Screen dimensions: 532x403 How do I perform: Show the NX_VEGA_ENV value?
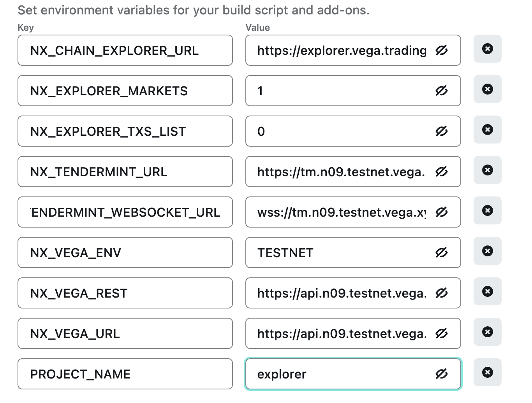[442, 252]
